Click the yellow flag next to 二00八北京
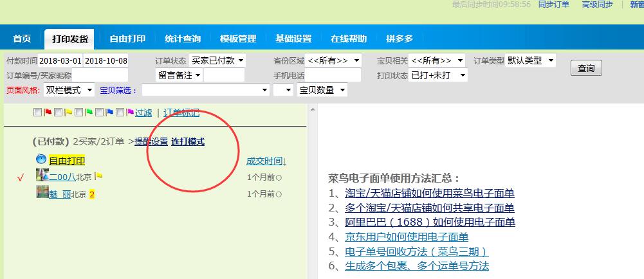644x279 pixels. pos(99,176)
